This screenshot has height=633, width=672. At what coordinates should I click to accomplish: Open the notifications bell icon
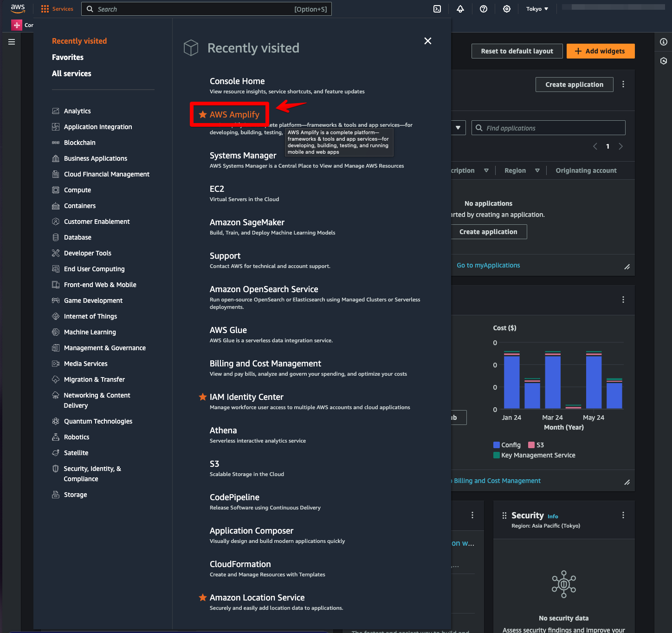point(460,9)
